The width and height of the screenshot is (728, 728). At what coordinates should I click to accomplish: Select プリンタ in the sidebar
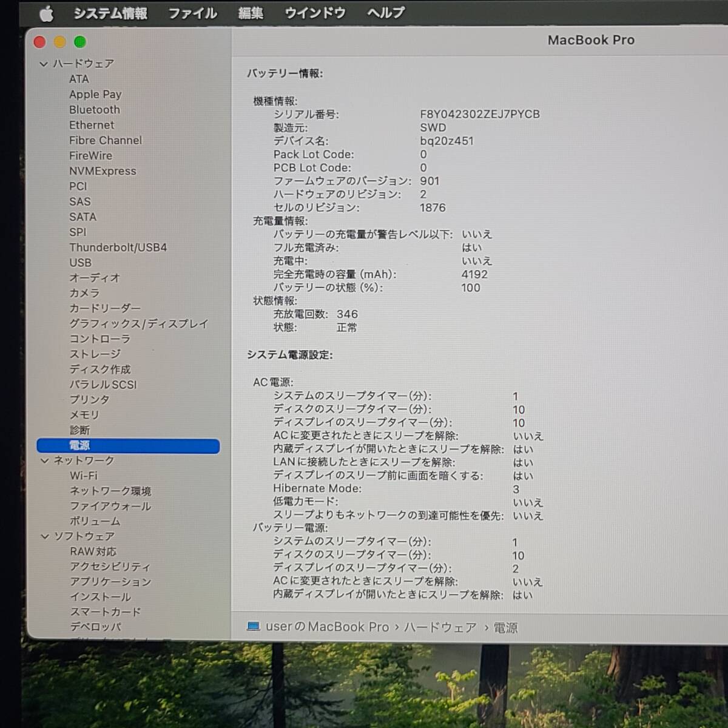click(x=90, y=400)
